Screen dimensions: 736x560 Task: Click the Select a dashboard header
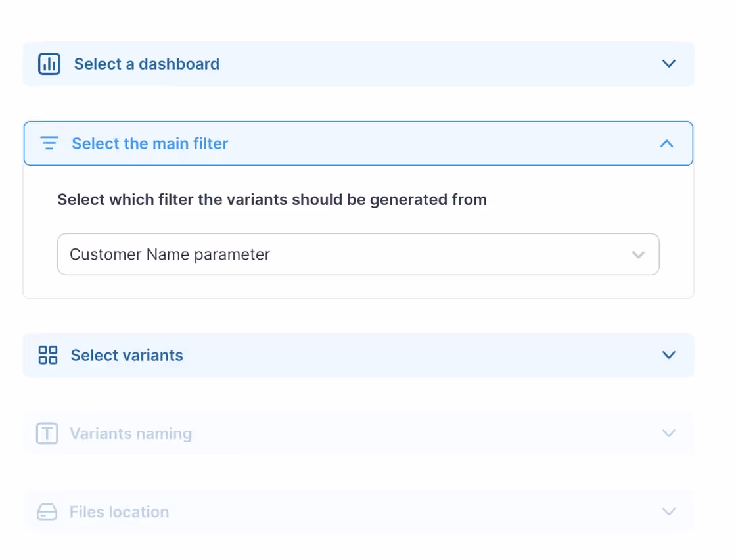pos(146,64)
